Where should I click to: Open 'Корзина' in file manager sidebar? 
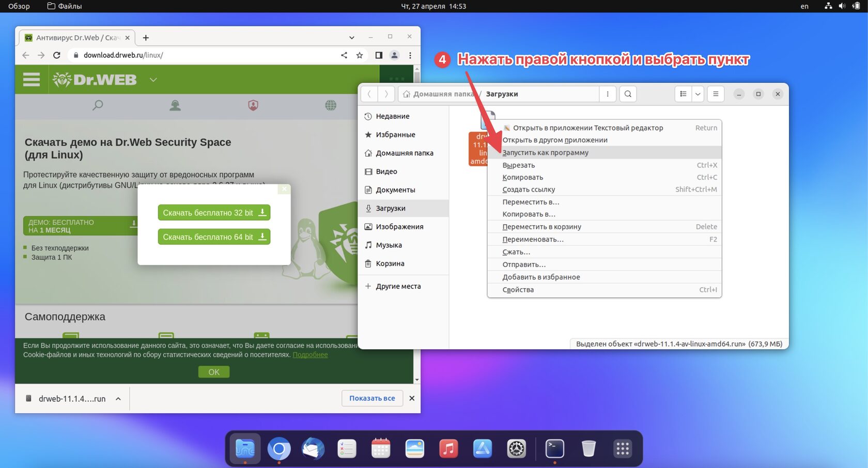(404, 263)
